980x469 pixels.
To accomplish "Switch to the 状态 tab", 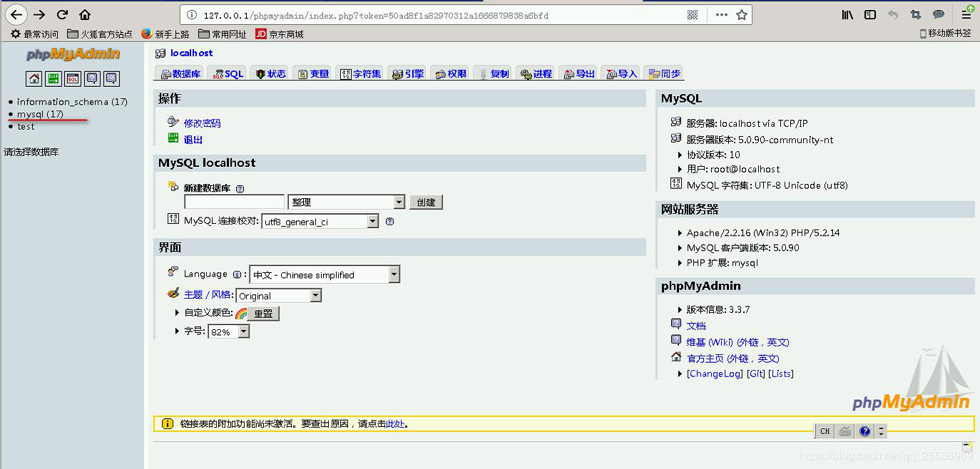I will click(270, 73).
